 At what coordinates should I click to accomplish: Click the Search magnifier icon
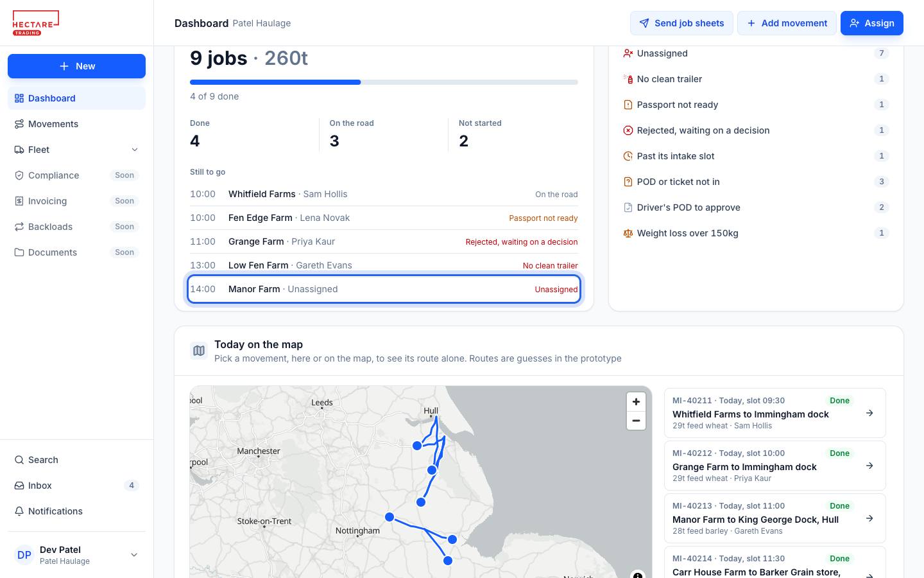(19, 460)
